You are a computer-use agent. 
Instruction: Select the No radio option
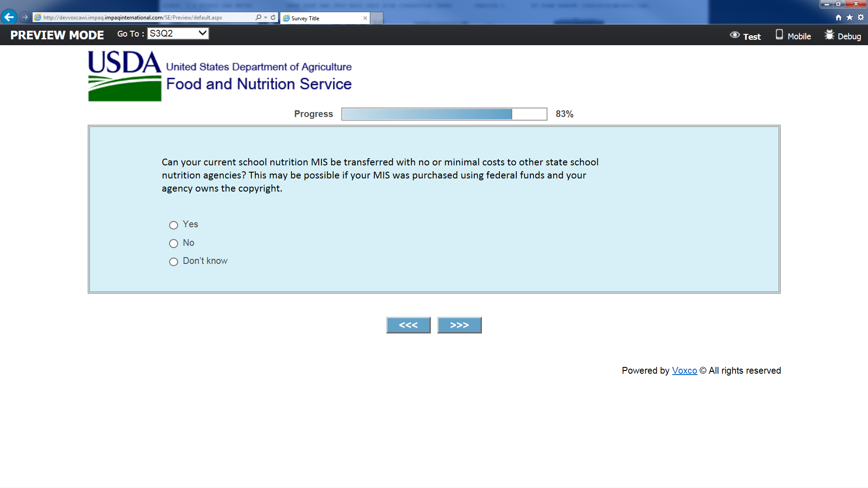pyautogui.click(x=174, y=244)
